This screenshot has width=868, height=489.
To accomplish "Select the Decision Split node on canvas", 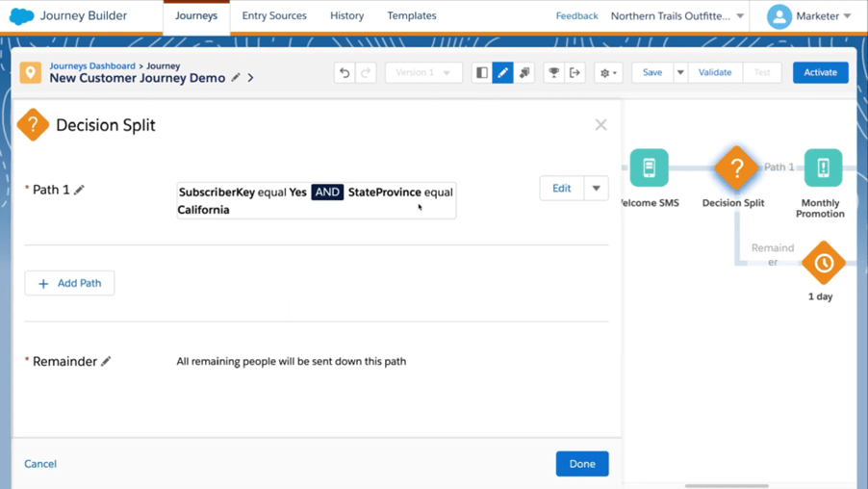I will [737, 167].
